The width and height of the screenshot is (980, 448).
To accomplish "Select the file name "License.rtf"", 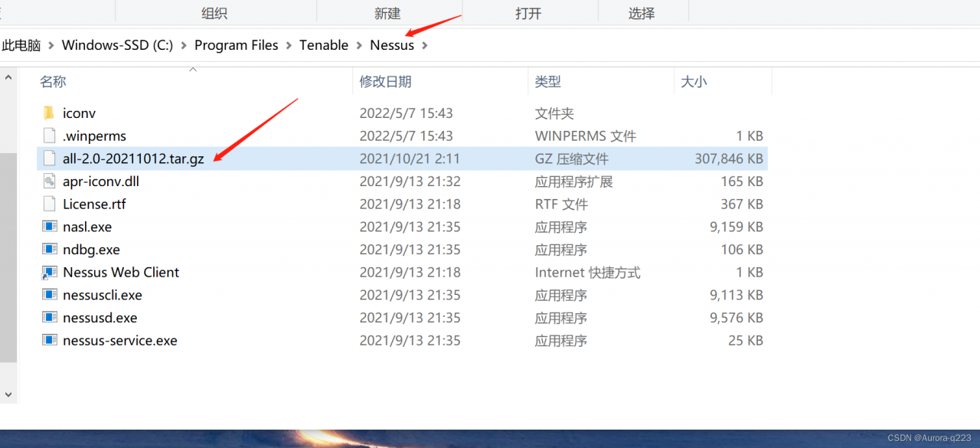I will 94,204.
